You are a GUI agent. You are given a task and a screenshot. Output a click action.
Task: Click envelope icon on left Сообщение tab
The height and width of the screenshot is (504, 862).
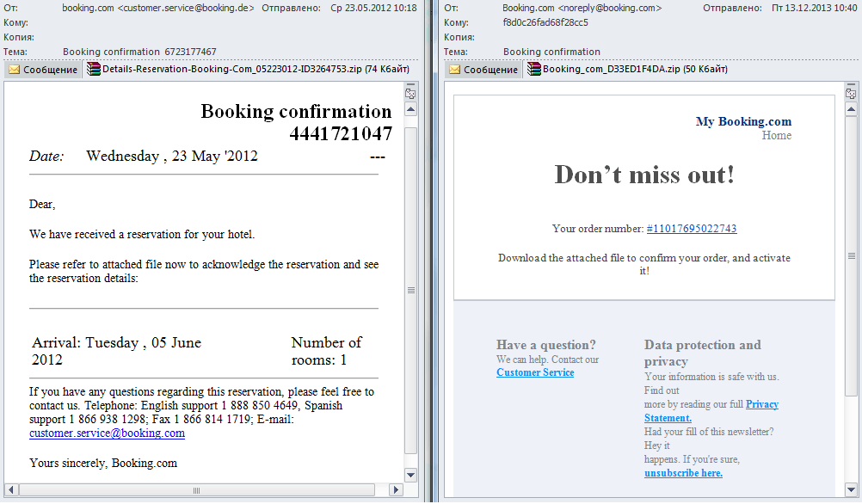coord(15,70)
